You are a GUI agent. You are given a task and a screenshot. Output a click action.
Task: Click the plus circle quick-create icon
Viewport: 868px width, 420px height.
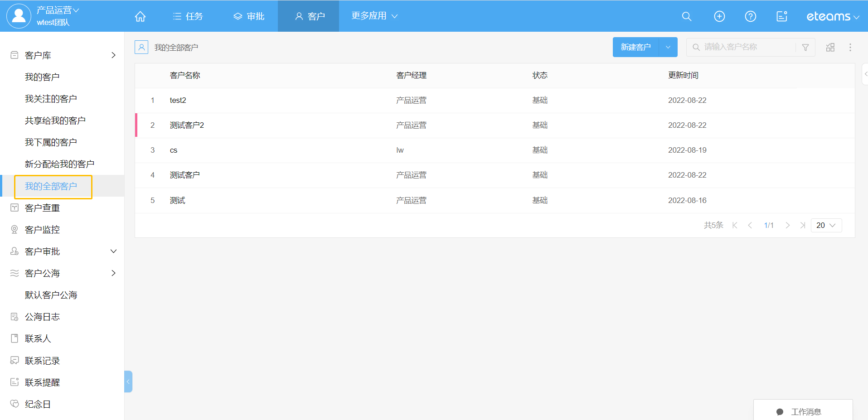(x=719, y=16)
